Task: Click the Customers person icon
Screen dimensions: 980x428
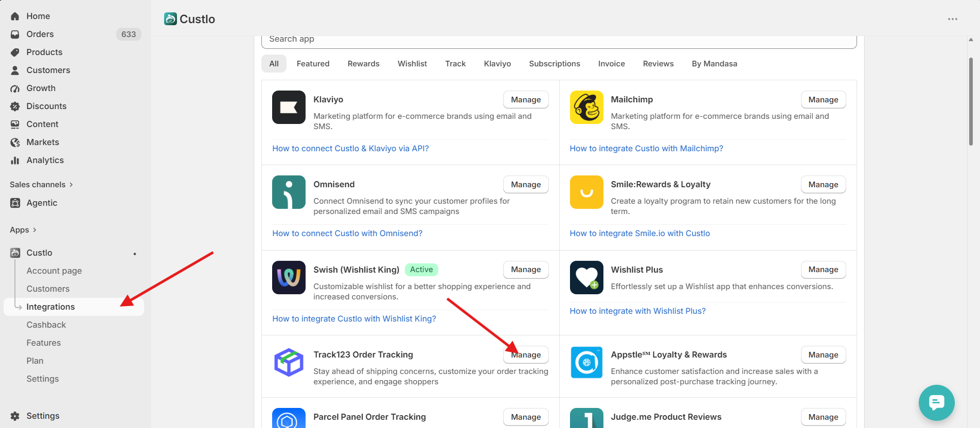Action: [15, 70]
